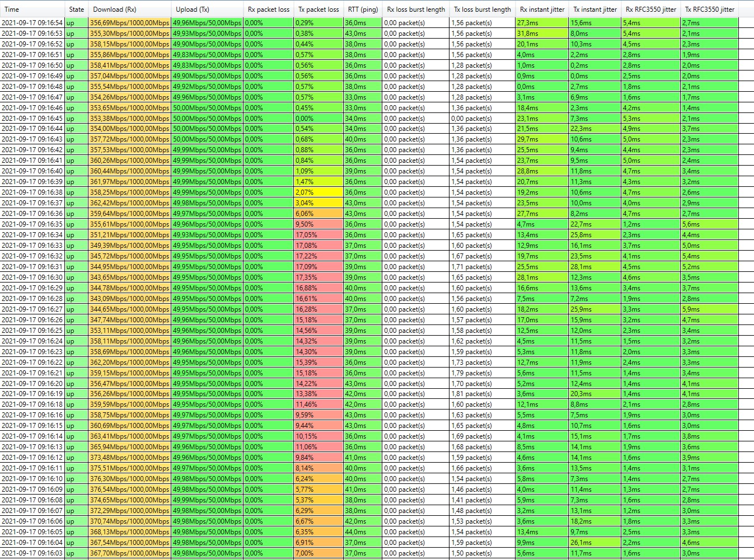Click Upload cell in the 09:16:46 row
754x560 pixels.
coord(207,108)
